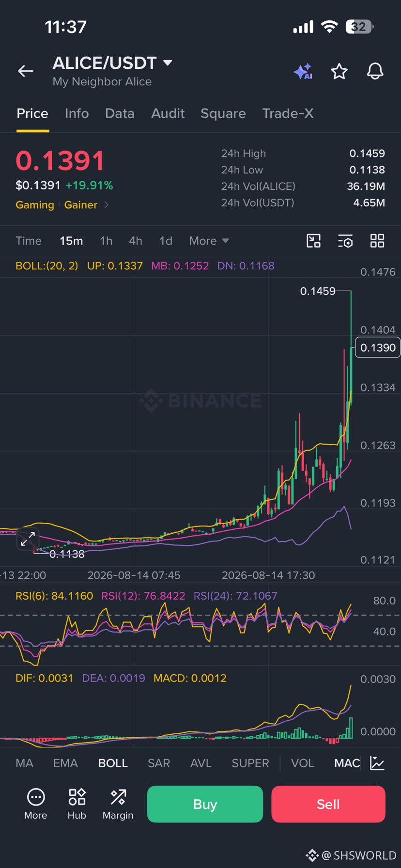Tap the battery indicator in status bar
The height and width of the screenshot is (868, 401).
[x=359, y=27]
